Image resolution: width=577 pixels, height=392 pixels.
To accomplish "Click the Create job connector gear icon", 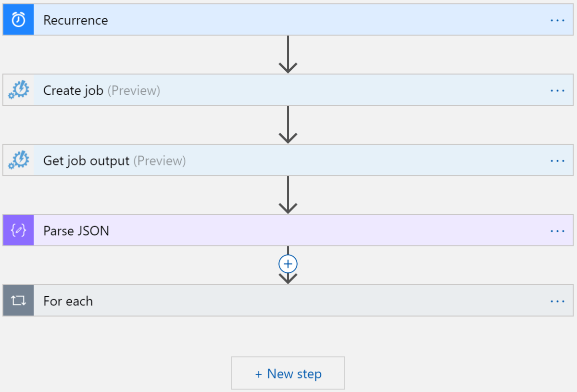I will [x=17, y=90].
